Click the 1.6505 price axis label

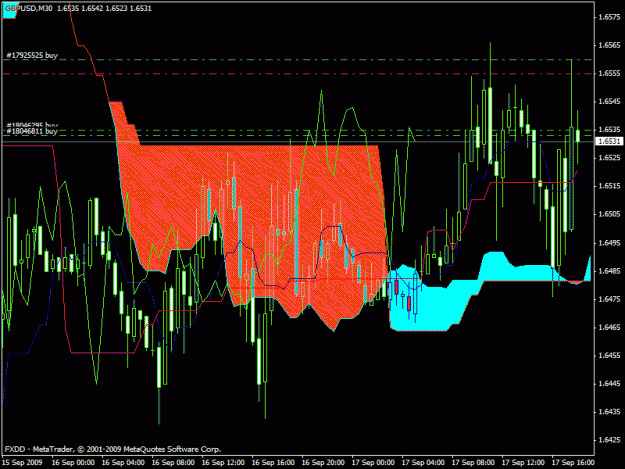pyautogui.click(x=609, y=214)
